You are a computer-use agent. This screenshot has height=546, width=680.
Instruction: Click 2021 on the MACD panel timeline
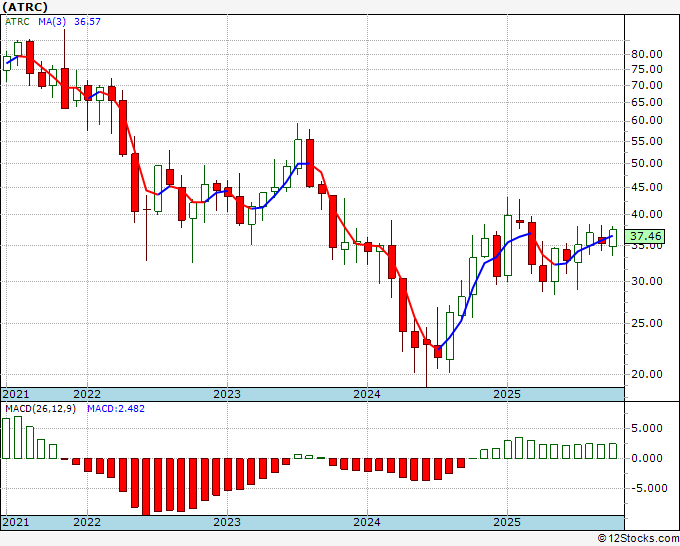click(x=17, y=523)
